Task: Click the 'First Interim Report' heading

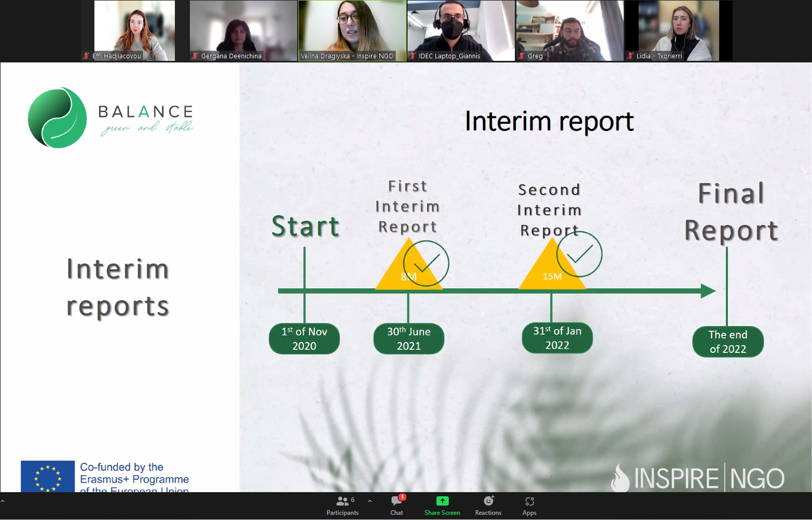Action: [x=408, y=206]
